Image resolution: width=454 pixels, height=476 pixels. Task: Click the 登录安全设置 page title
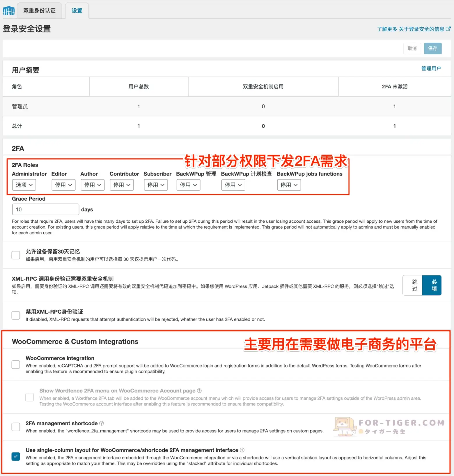[27, 29]
